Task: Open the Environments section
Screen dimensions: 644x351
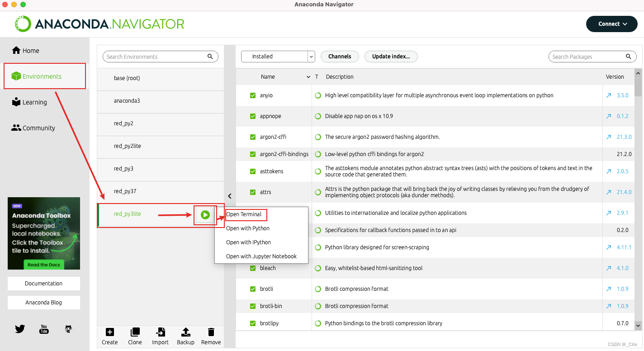Action: pyautogui.click(x=37, y=76)
